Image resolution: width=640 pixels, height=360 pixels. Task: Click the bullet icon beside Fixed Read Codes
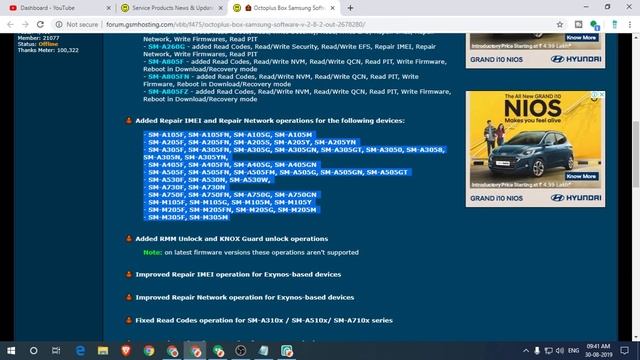129,320
